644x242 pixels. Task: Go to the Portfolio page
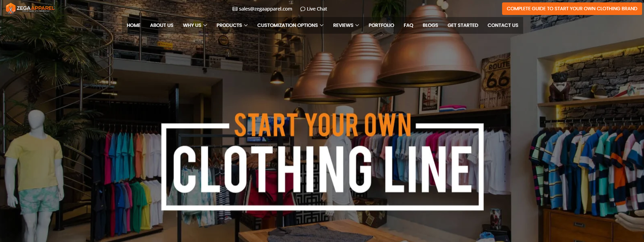381,25
